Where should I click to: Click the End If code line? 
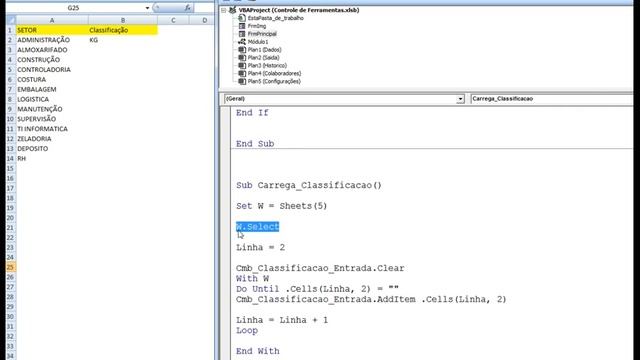click(x=252, y=113)
